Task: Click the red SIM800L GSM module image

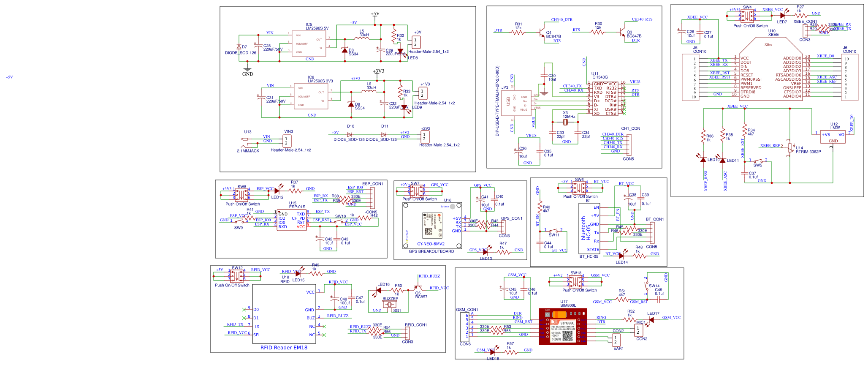Action: tap(563, 327)
